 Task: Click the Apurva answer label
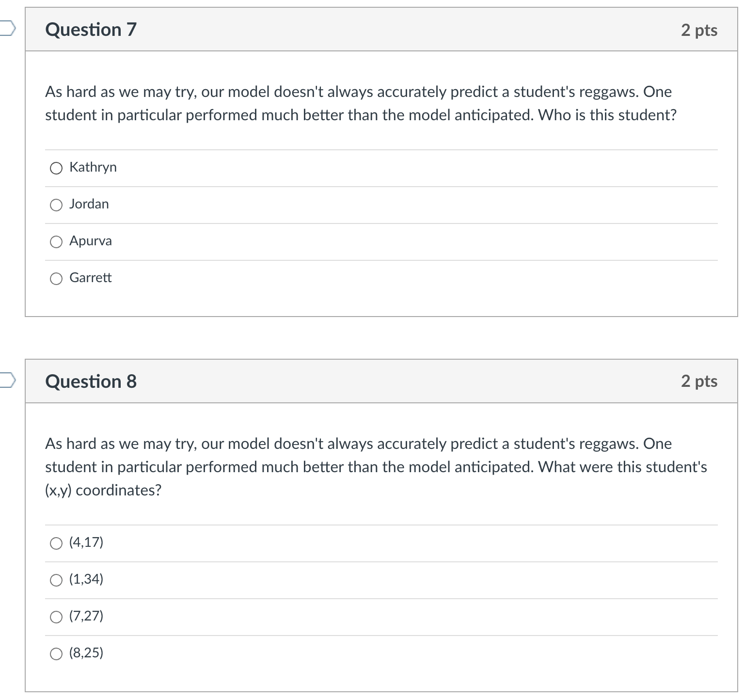click(91, 241)
